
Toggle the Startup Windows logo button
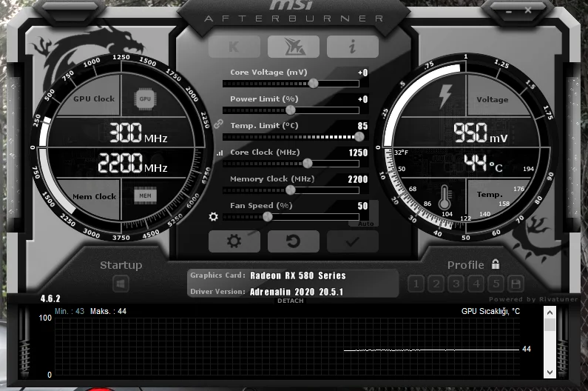click(x=121, y=284)
